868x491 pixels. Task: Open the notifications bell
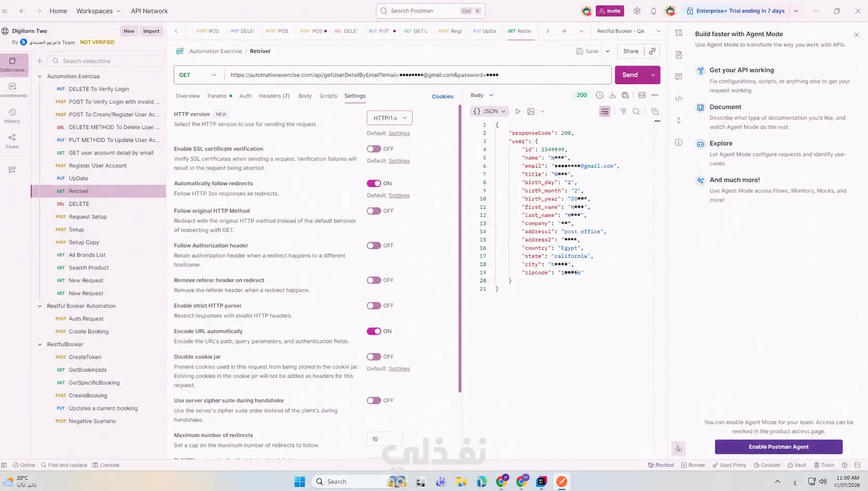tap(653, 11)
